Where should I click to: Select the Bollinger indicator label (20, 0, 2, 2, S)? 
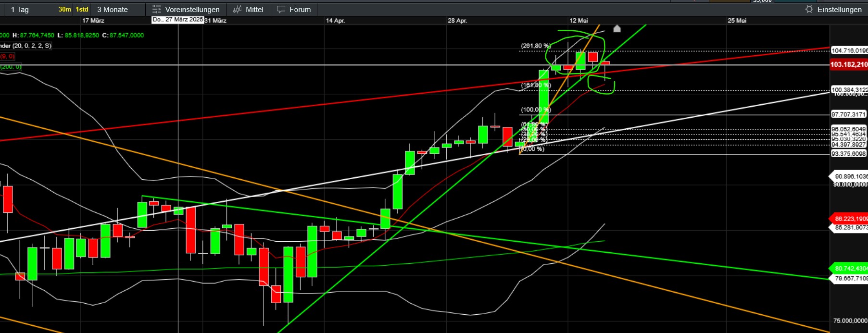point(26,46)
